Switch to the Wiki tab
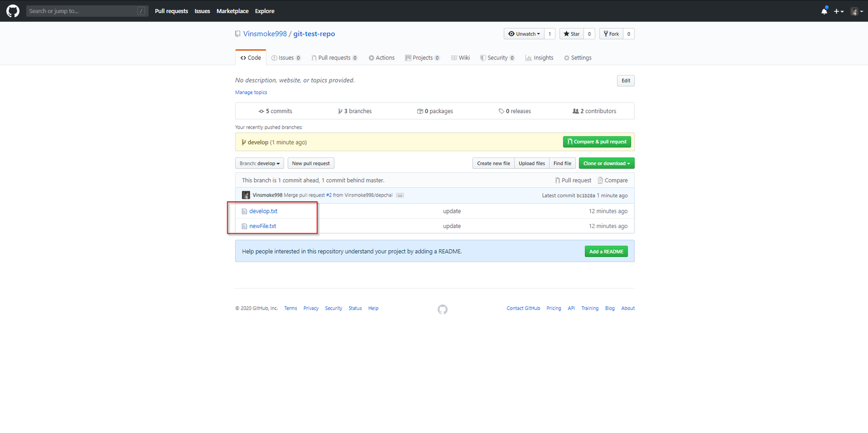 (460, 58)
